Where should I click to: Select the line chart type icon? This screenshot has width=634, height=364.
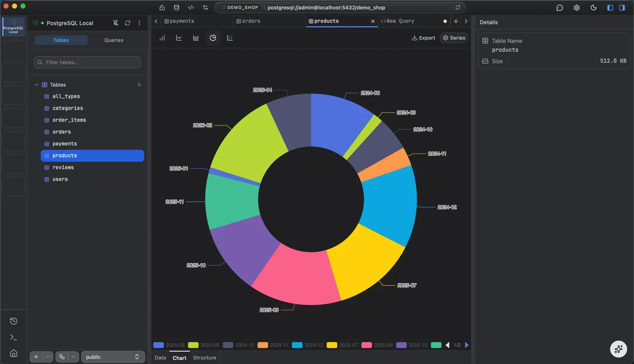click(x=179, y=38)
